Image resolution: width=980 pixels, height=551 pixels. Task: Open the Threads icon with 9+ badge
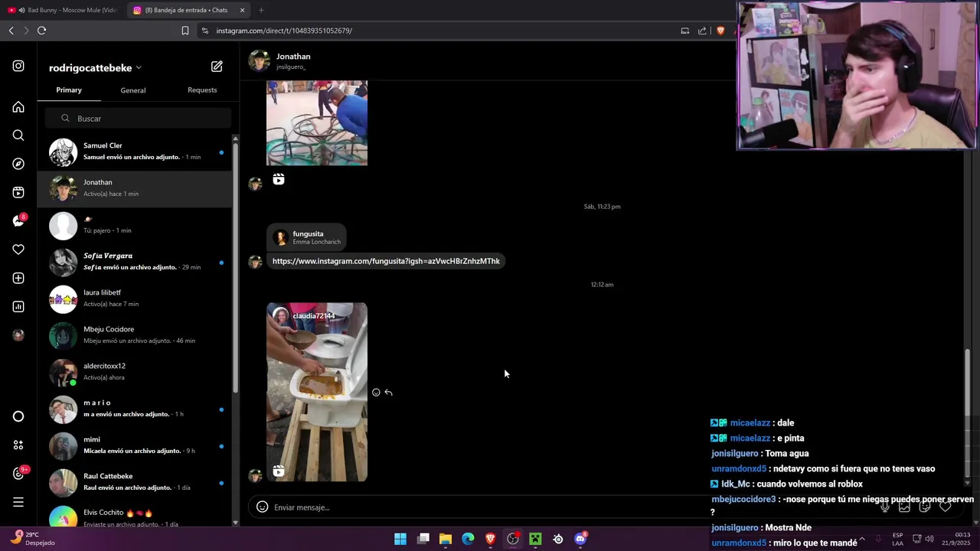(x=19, y=473)
